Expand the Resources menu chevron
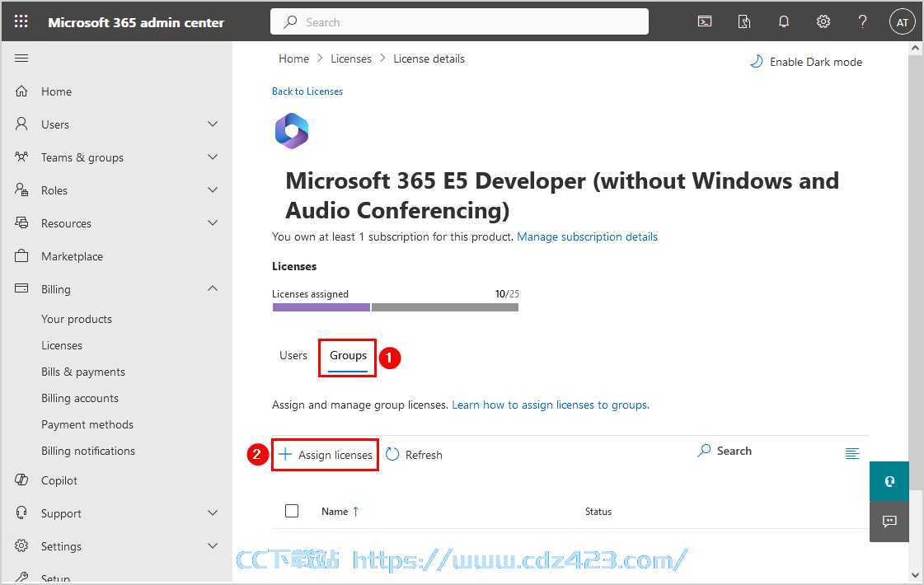The width and height of the screenshot is (924, 585). click(x=213, y=222)
